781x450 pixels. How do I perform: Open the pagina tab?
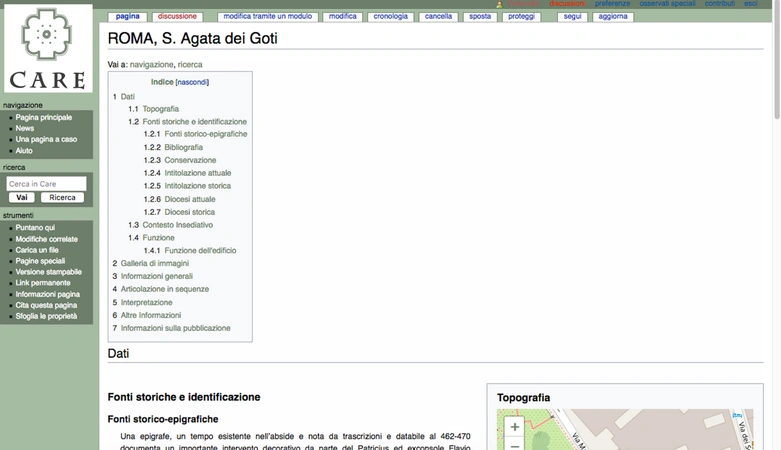[x=128, y=16]
